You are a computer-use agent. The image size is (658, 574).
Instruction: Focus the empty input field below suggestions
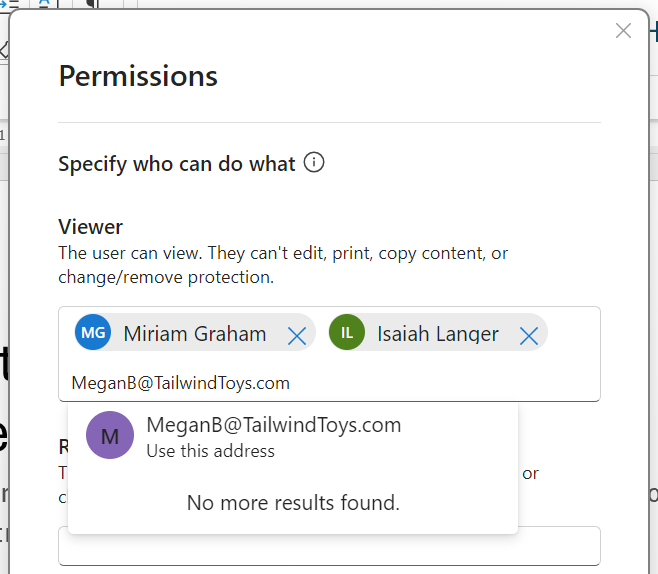329,546
